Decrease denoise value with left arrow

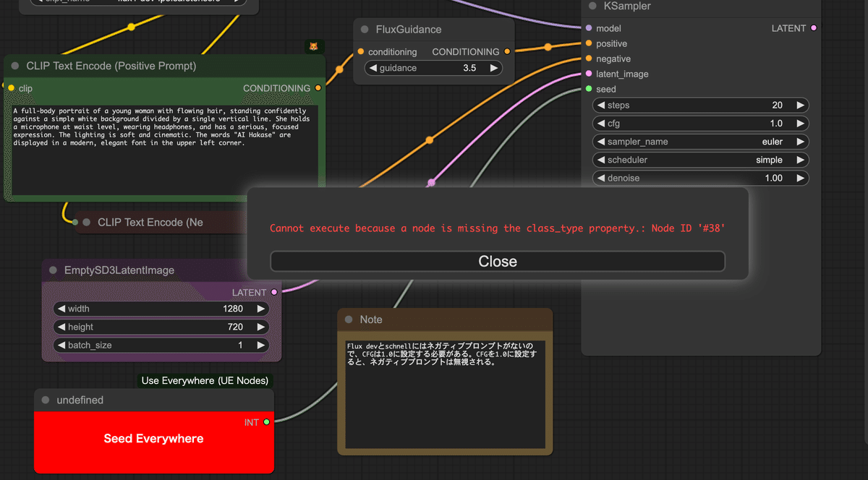(600, 178)
